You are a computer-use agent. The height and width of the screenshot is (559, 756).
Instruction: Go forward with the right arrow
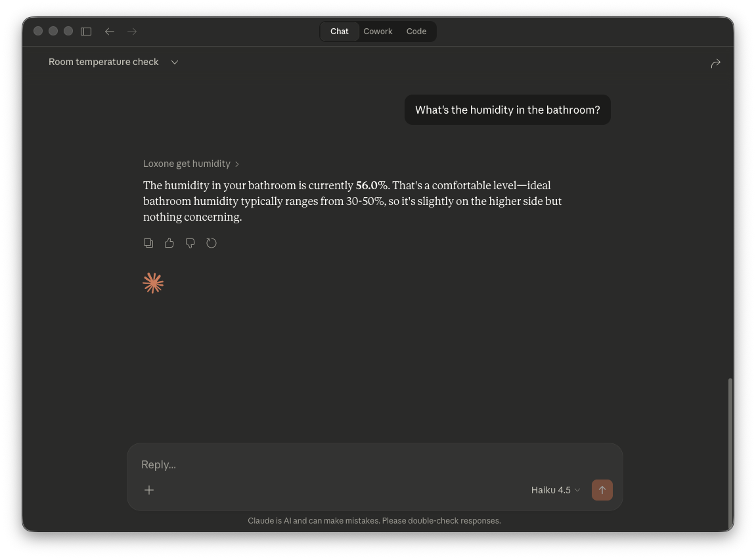pyautogui.click(x=132, y=31)
